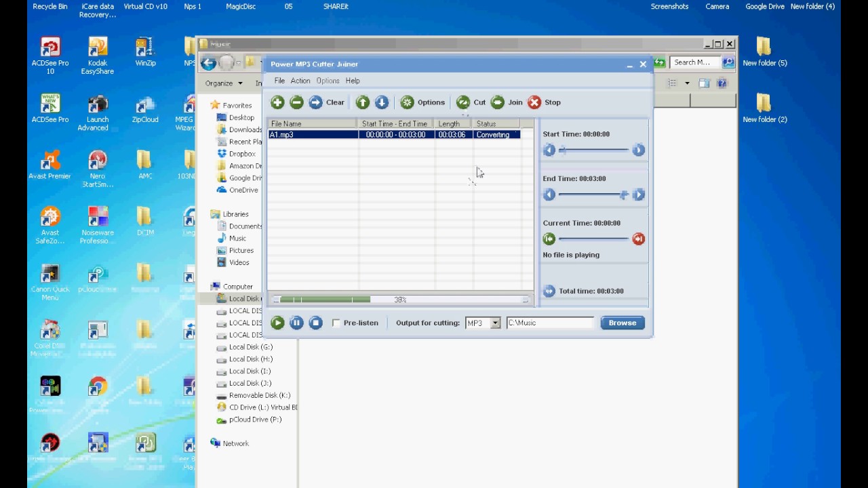
Task: Select Videos library in sidebar
Action: [x=233, y=263]
